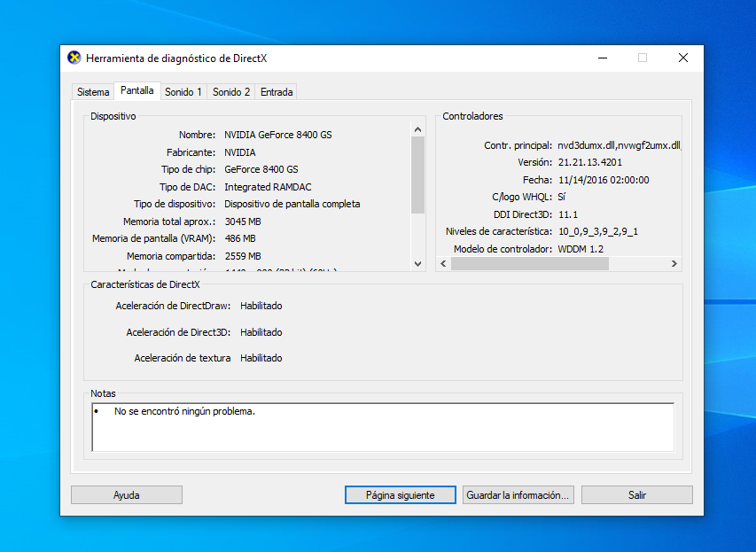Click the Controladores scroll left arrow
The image size is (756, 552).
(443, 264)
